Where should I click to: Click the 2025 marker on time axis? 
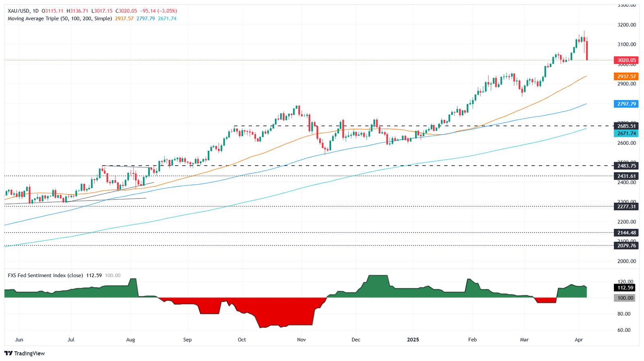point(413,340)
